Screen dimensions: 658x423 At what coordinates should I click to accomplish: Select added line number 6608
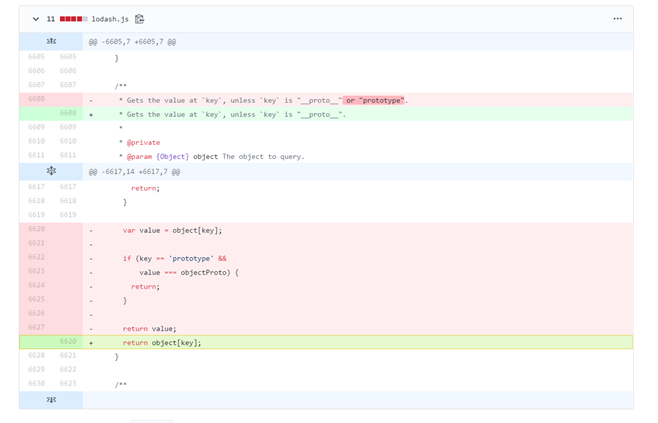(x=67, y=114)
